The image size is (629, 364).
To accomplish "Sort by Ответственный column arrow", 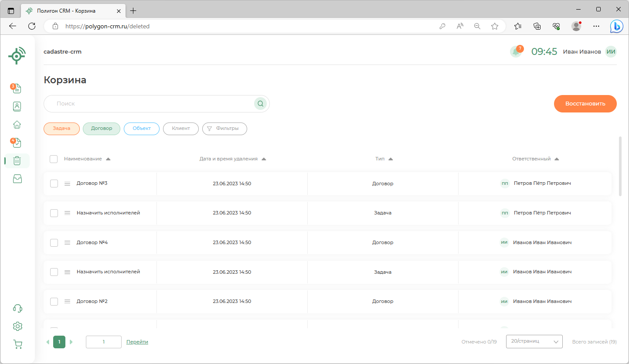I will 557,159.
